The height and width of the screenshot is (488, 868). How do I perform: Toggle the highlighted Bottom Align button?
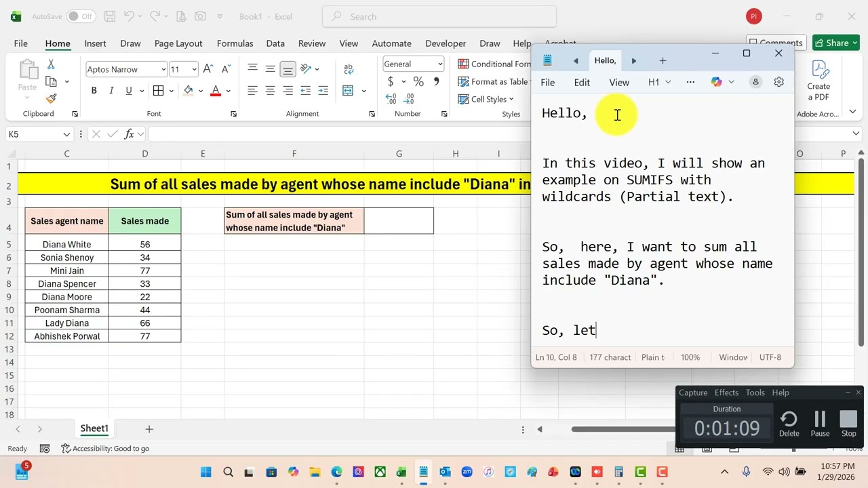[x=288, y=68]
